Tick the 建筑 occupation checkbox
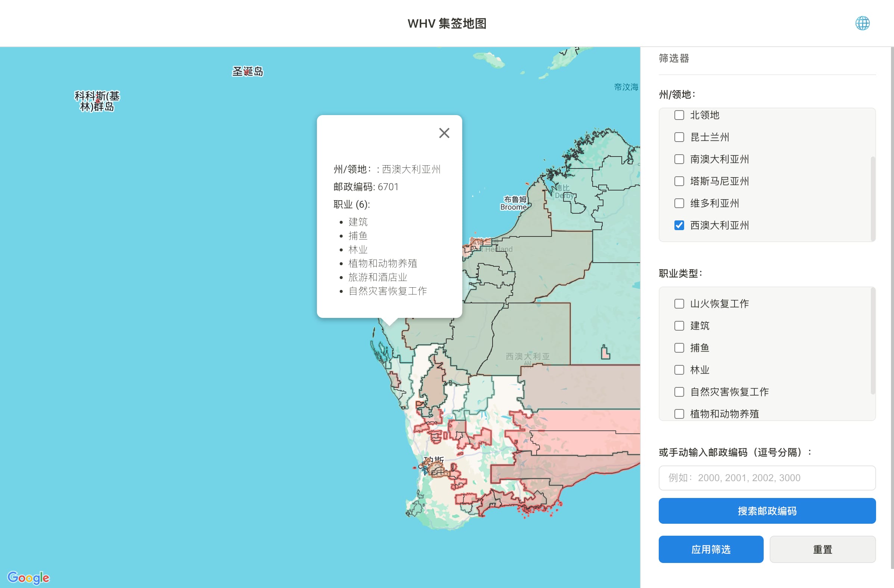 pos(679,326)
